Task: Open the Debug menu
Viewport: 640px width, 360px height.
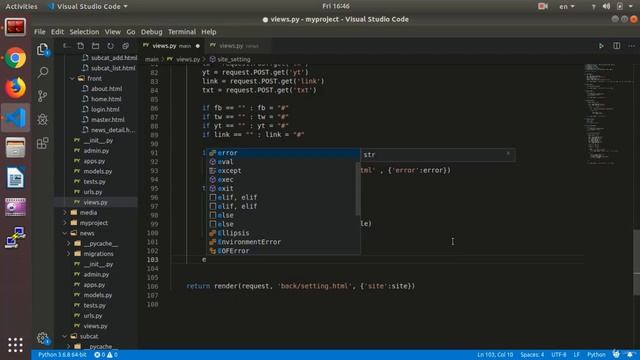Action: [x=151, y=32]
